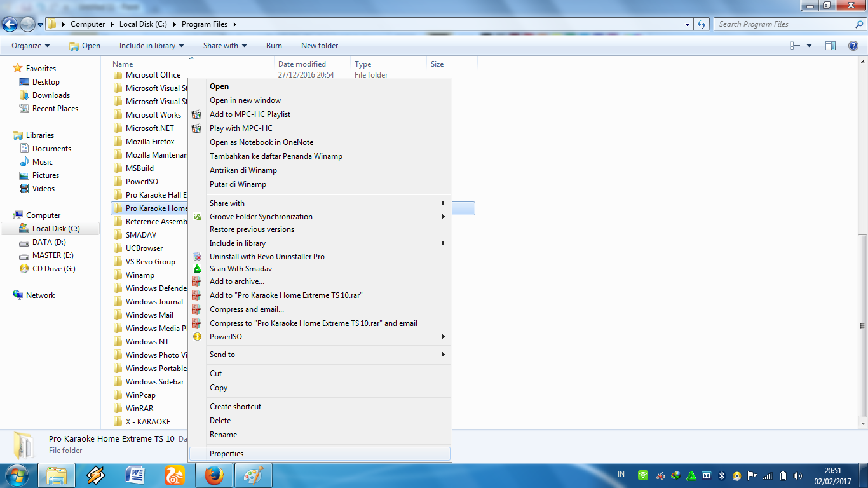The width and height of the screenshot is (868, 488).
Task: Show the preview pane icon
Action: [830, 46]
